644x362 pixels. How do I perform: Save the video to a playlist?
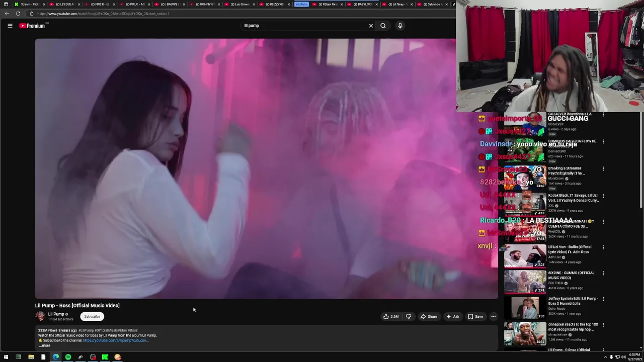pyautogui.click(x=475, y=316)
